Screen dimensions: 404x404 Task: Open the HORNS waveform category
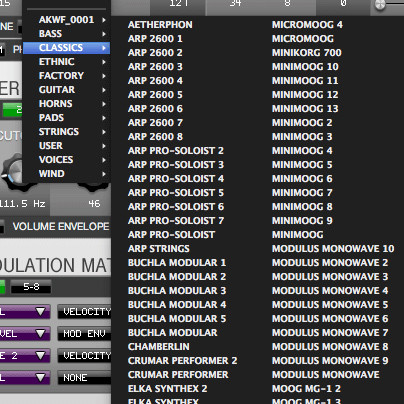tap(66, 104)
